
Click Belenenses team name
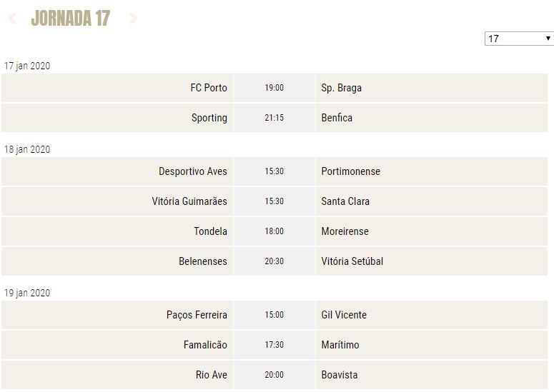(203, 261)
